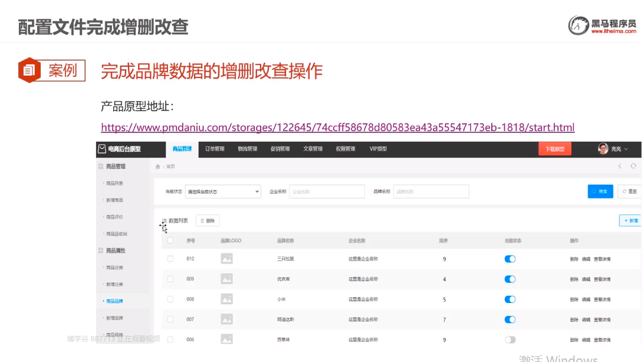Click the 首页 breadcrumb text
Image resolution: width=644 pixels, height=362 pixels.
170,167
